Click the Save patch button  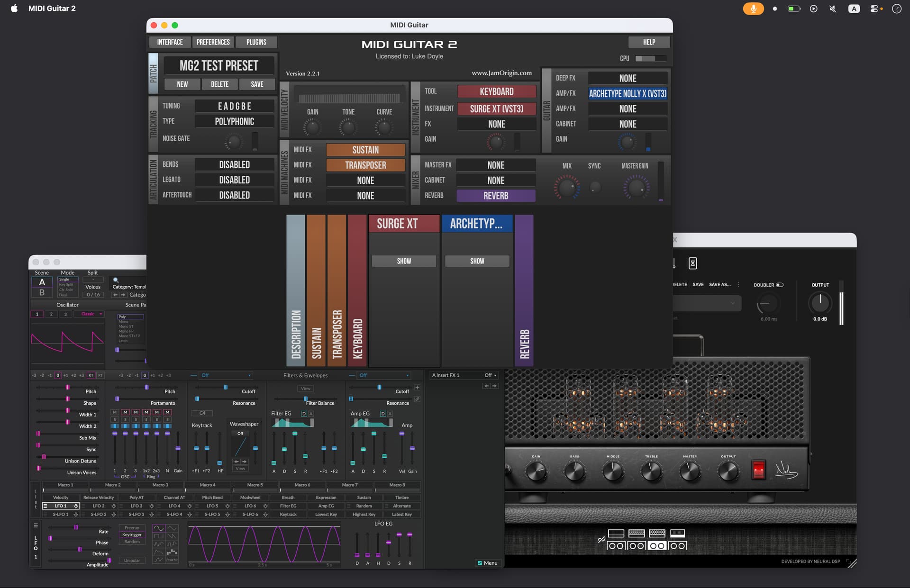[x=257, y=84]
